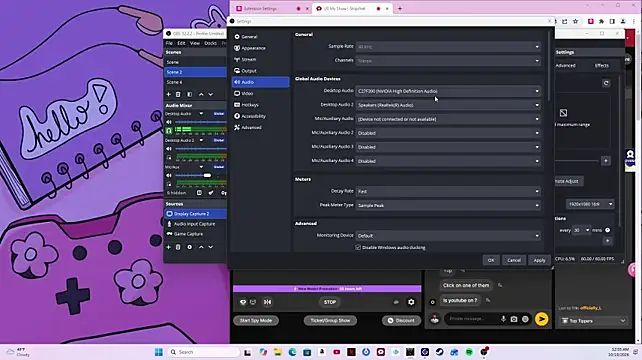Select Audio Input Capture source
The width and height of the screenshot is (642, 360).
(x=195, y=224)
